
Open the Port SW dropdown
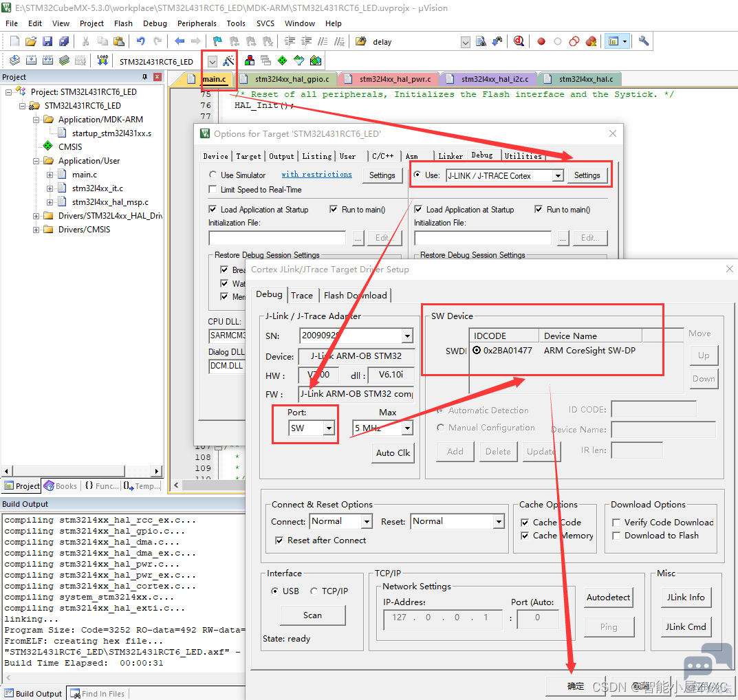(329, 428)
